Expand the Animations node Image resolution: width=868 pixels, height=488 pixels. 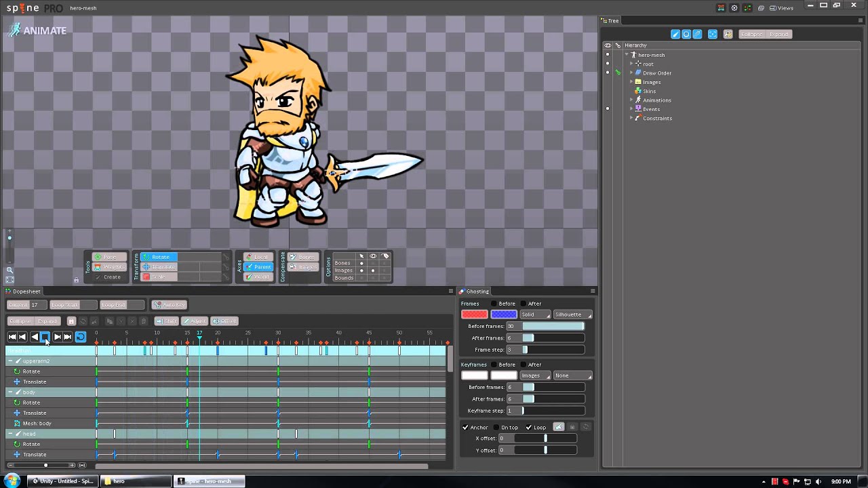coord(631,100)
